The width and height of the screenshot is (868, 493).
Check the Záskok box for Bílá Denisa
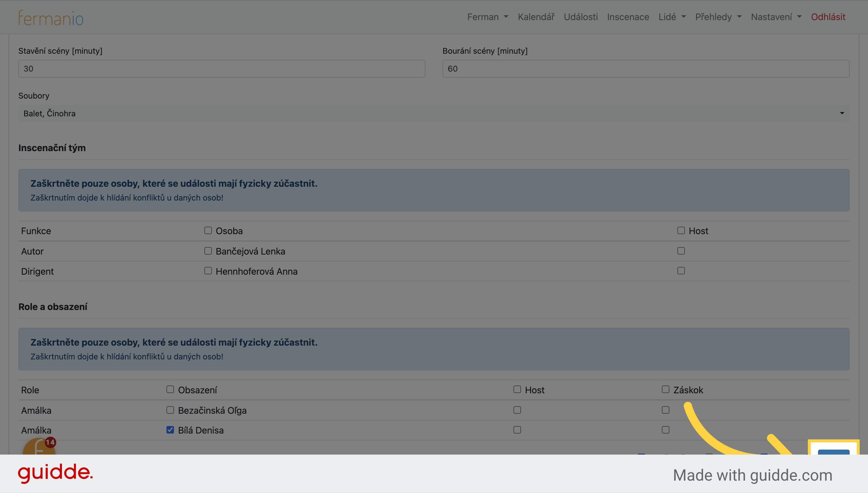(x=666, y=430)
